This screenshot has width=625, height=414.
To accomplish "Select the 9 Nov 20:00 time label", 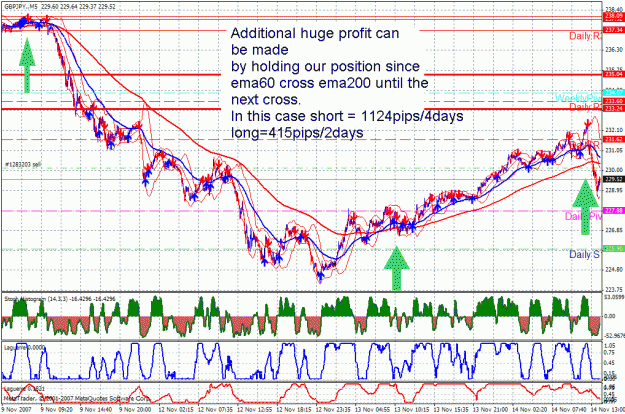I will tap(135, 410).
